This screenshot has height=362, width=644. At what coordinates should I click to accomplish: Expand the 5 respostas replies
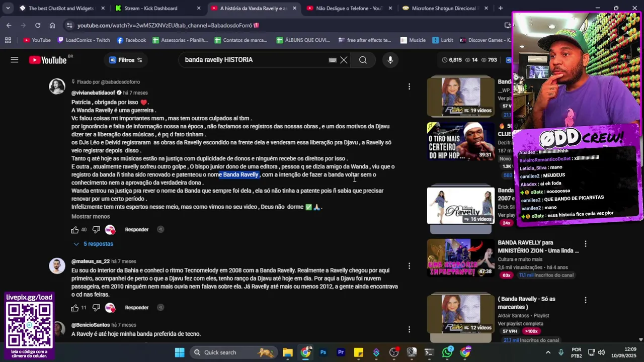point(93,244)
